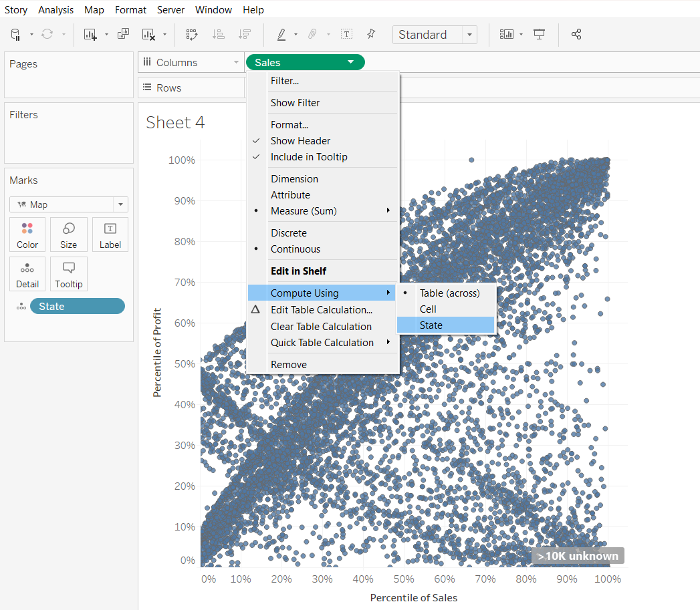Click the Color button on Marks card
The image size is (700, 610).
tap(27, 235)
